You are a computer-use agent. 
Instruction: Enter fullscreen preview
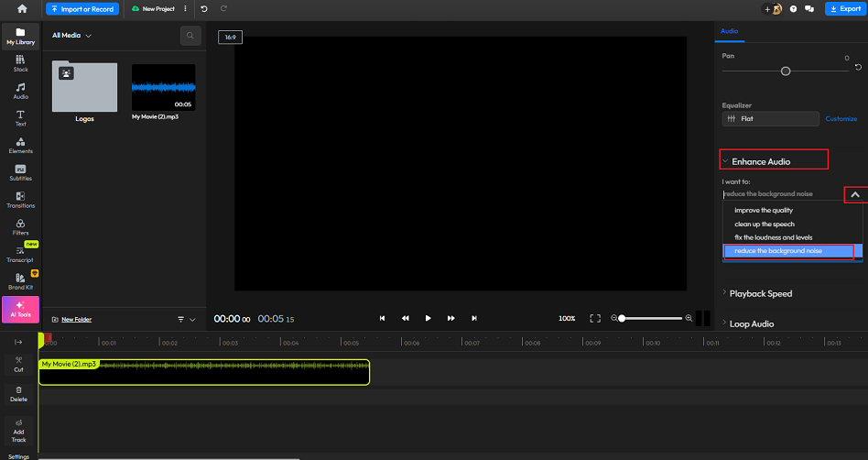click(x=595, y=318)
